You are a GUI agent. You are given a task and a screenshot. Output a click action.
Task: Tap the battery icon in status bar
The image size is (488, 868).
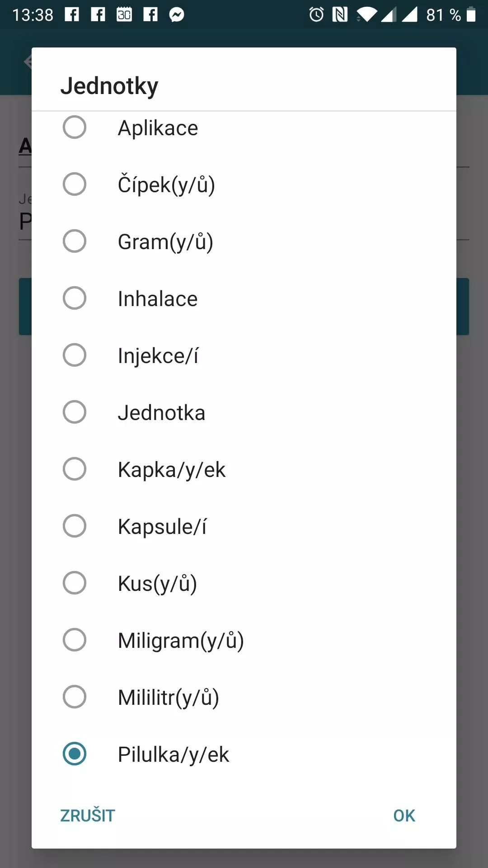[471, 15]
